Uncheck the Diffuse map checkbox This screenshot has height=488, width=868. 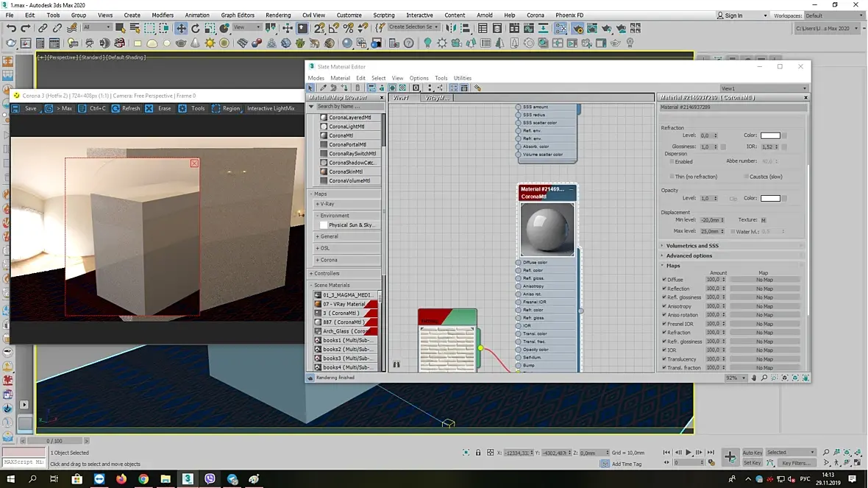664,280
